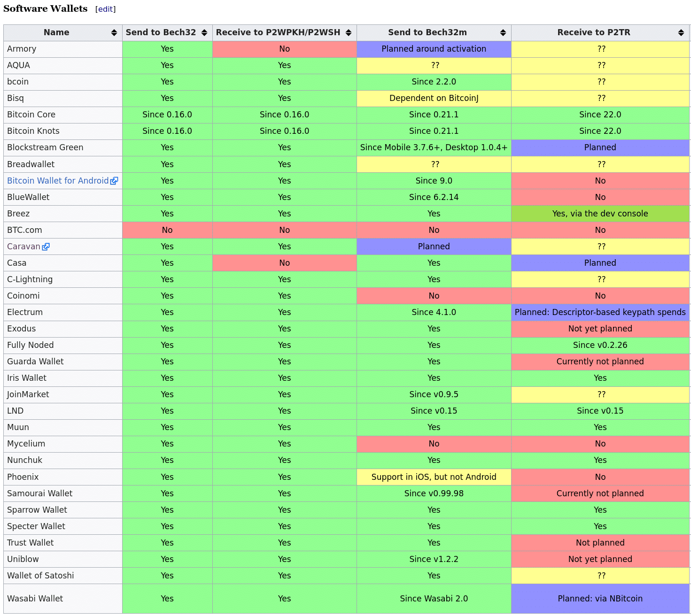The height and width of the screenshot is (616, 691).
Task: Click 'Since v0.99.98' in Samourai row
Action: [434, 493]
